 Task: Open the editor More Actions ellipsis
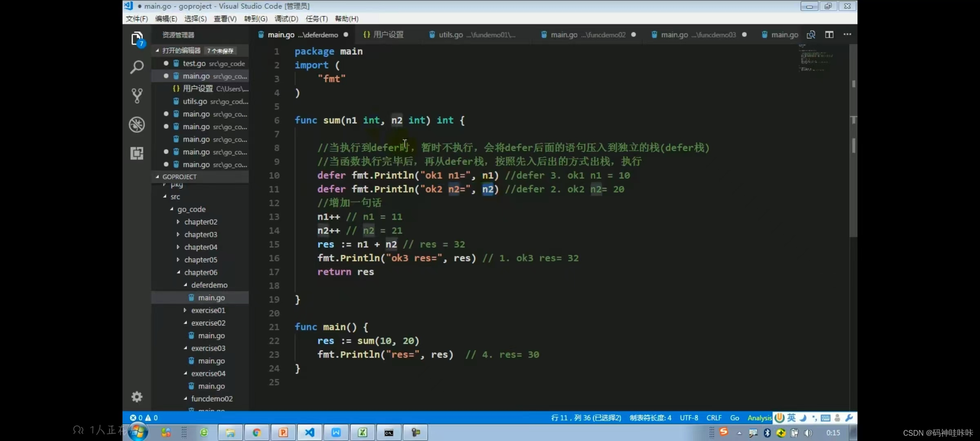click(x=847, y=35)
